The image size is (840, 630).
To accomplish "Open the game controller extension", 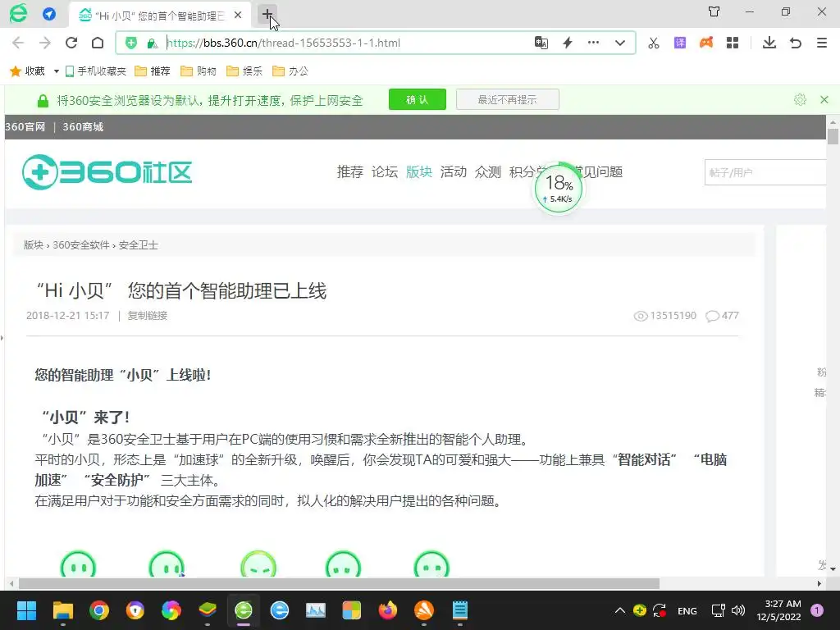I will point(706,43).
